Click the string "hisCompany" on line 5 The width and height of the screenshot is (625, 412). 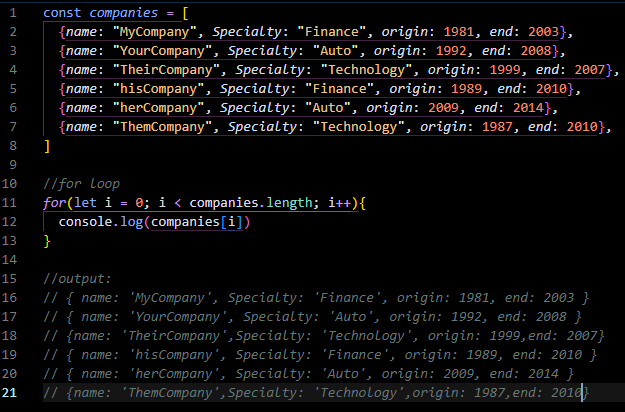pyautogui.click(x=159, y=89)
